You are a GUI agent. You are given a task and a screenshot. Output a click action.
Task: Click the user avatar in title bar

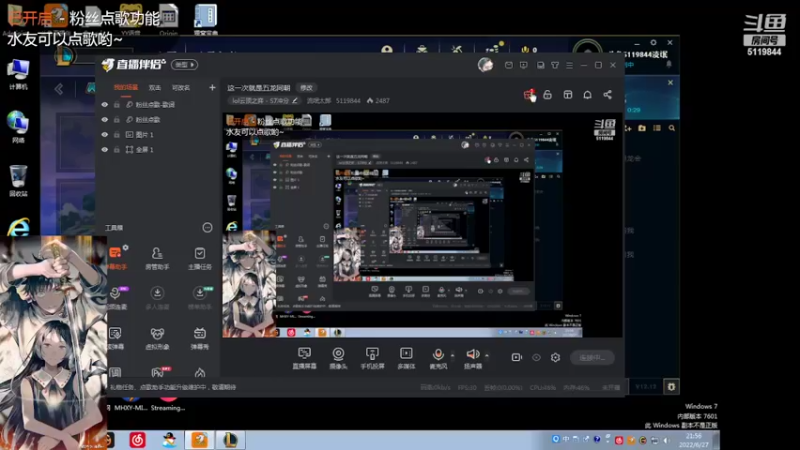click(x=485, y=65)
